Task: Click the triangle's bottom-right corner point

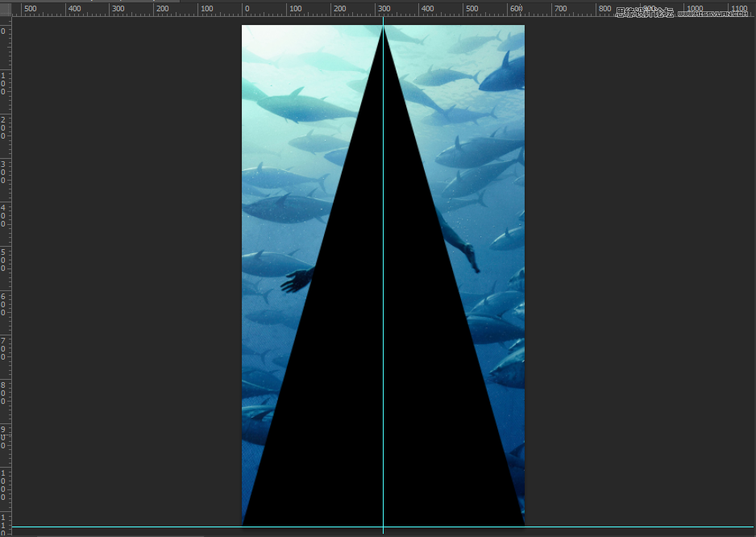Action: point(524,526)
